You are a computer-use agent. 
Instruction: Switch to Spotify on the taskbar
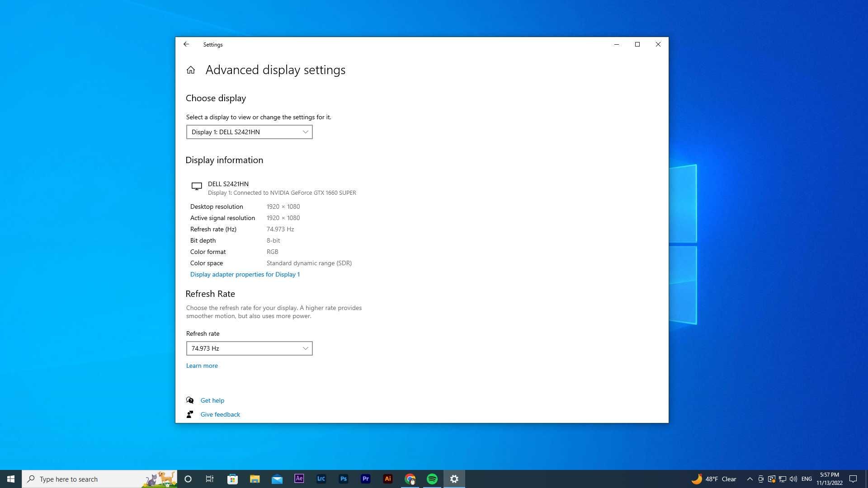[432, 479]
